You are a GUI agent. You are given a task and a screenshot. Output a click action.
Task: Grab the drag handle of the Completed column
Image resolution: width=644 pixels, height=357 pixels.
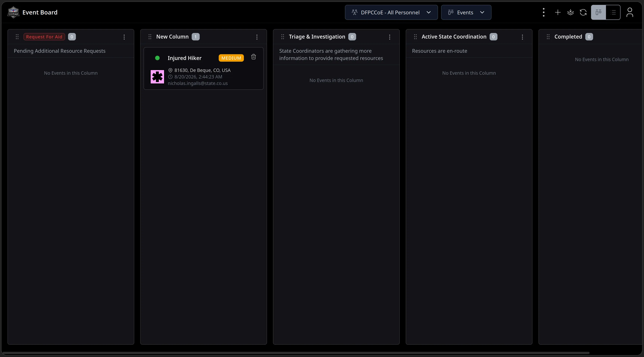tap(548, 37)
